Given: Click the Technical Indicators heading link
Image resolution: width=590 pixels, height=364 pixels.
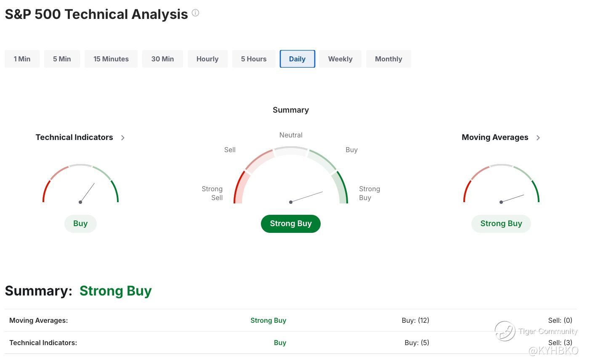Looking at the screenshot, I should [74, 137].
